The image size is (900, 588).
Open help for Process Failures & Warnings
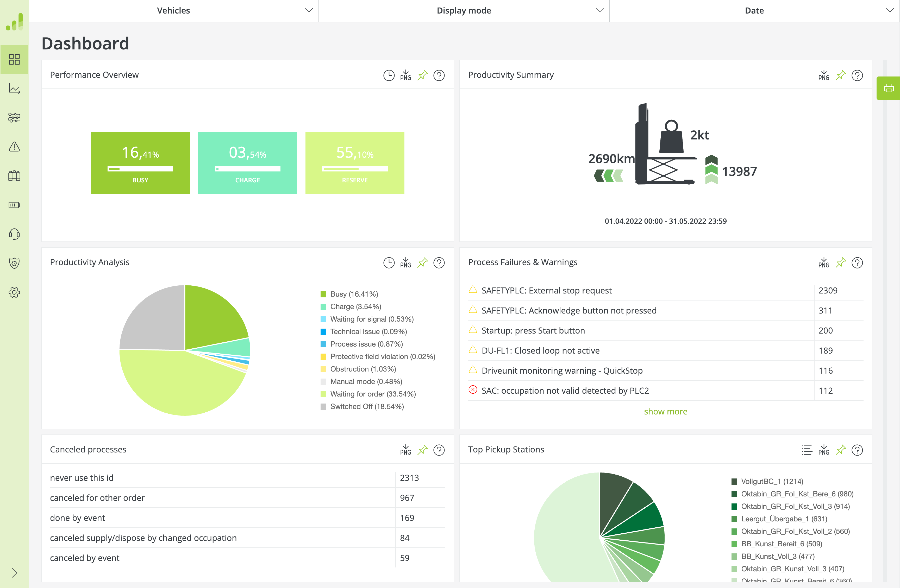[857, 263]
